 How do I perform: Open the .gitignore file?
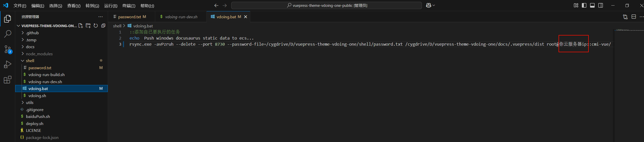[61, 110]
